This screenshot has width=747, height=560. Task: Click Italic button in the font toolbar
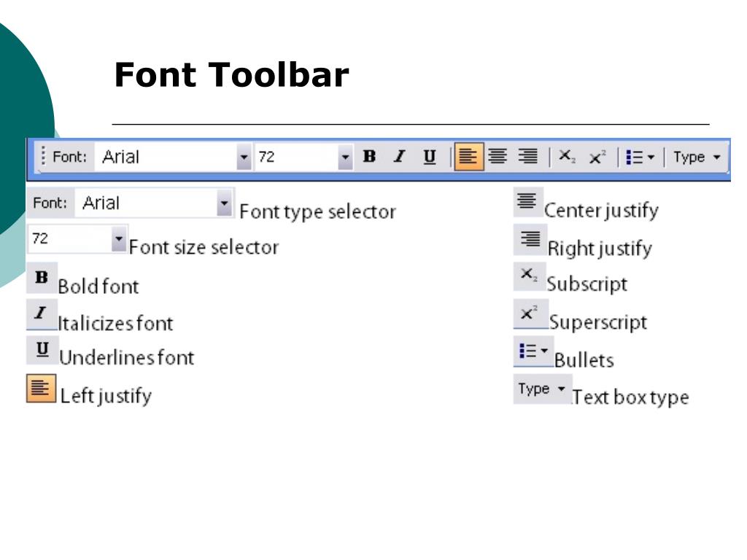coord(399,156)
